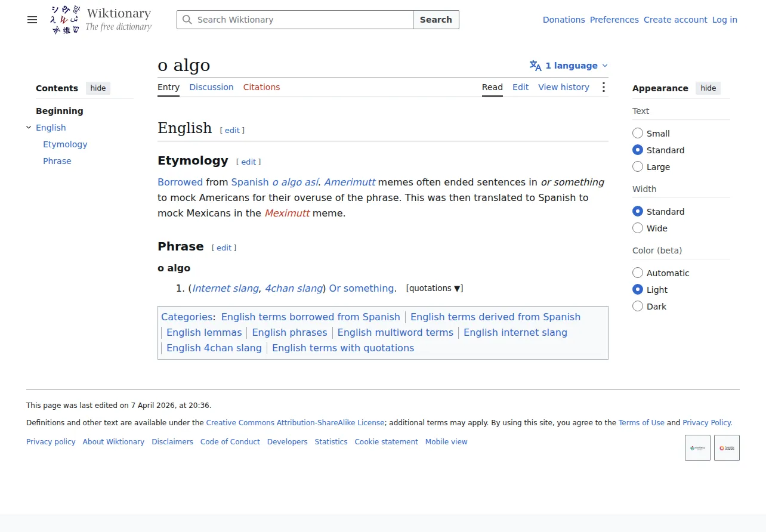Click the Wiktionary logo

coord(101,20)
